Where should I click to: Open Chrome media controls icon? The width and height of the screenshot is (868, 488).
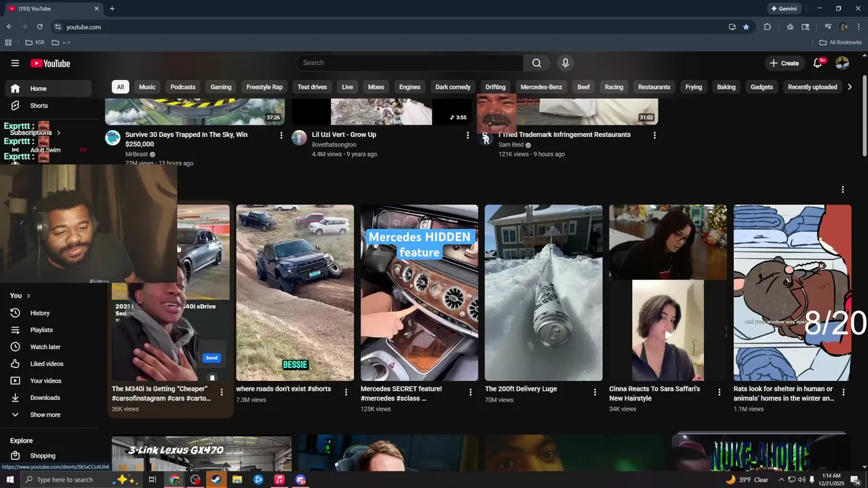827,27
